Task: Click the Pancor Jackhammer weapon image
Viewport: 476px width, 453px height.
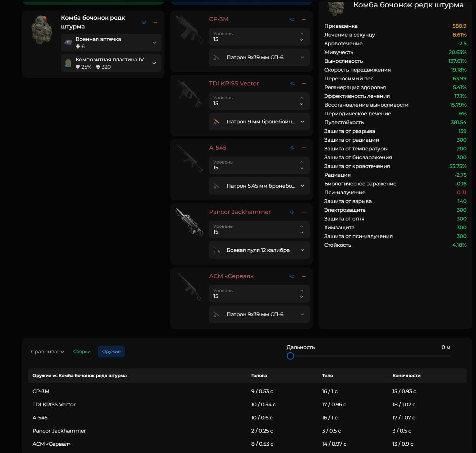Action: [x=189, y=222]
